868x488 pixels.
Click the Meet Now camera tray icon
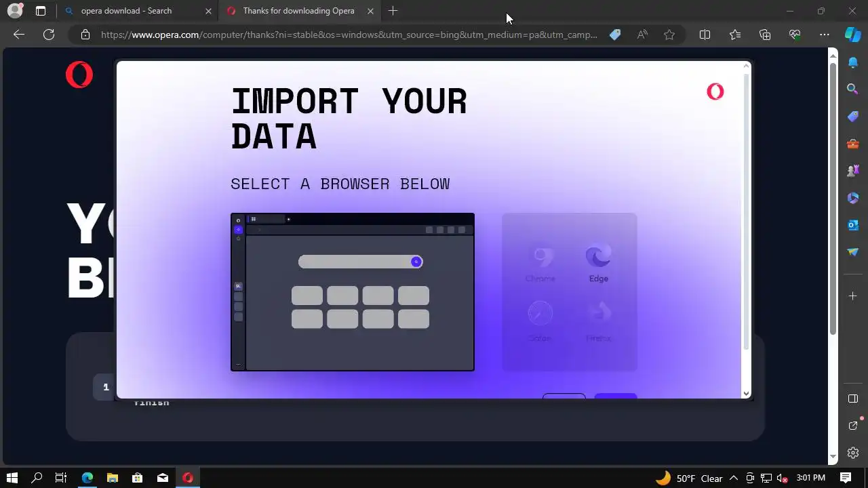(x=750, y=478)
